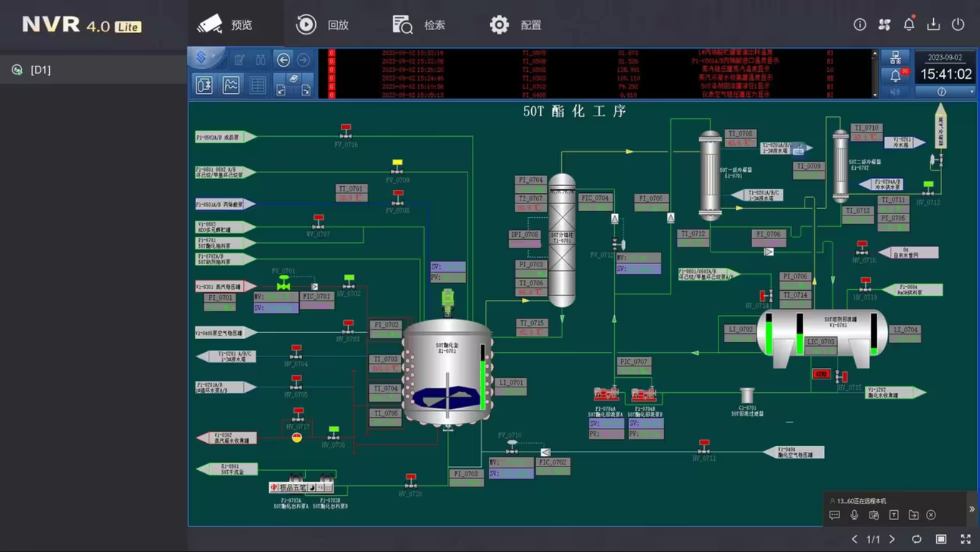The height and width of the screenshot is (552, 980).
Task: Open the network topology icon beside the clock
Action: tap(895, 58)
